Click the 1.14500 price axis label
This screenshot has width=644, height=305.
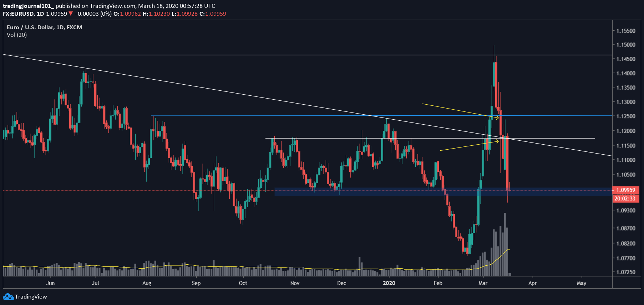click(626, 59)
